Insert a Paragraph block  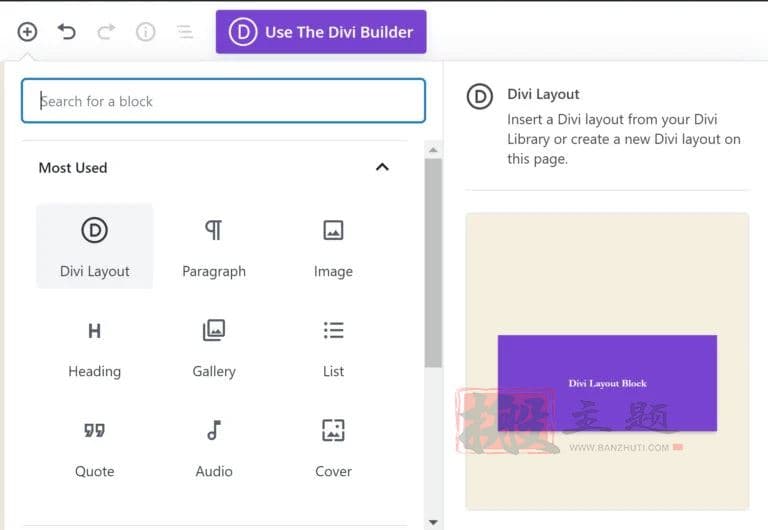pos(214,246)
